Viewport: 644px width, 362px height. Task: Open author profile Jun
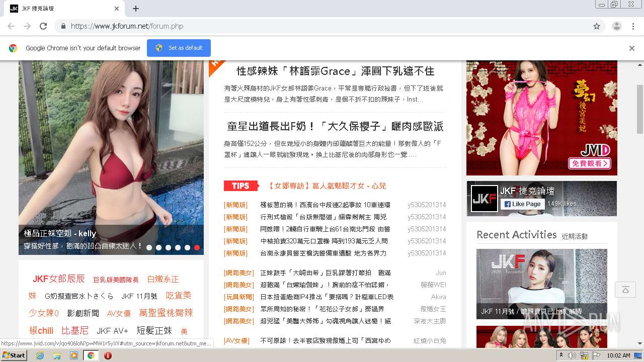tap(441, 273)
